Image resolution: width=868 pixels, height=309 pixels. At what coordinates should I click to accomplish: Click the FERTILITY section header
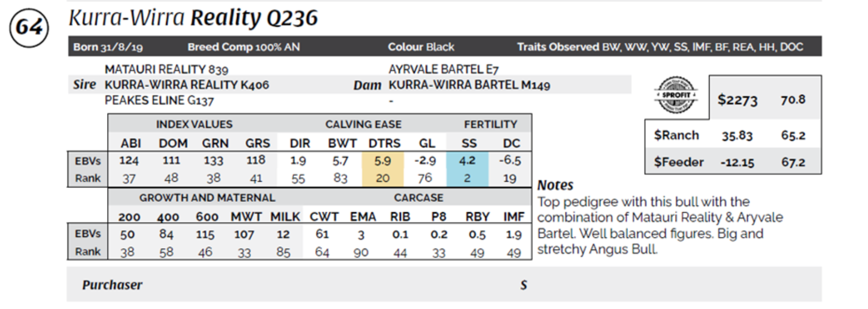pos(490,124)
